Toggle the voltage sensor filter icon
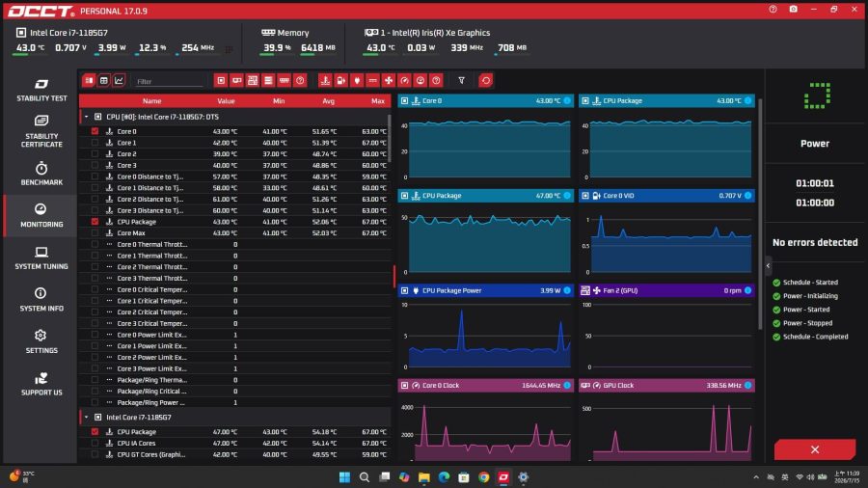This screenshot has height=488, width=868. point(341,81)
